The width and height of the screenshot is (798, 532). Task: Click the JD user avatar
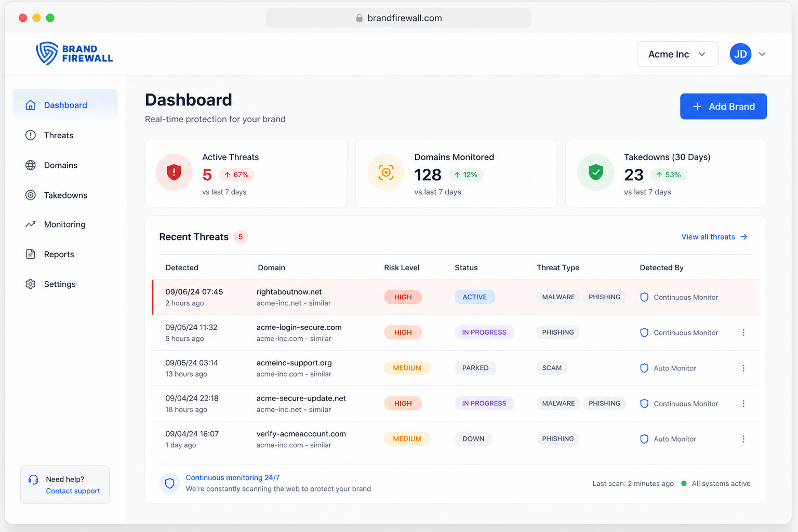pos(740,54)
